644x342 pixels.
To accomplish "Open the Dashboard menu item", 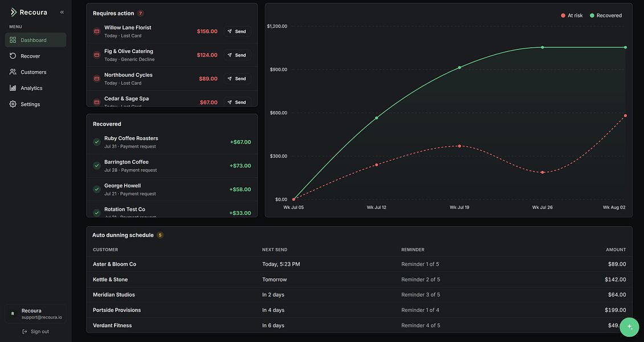I will [x=36, y=40].
